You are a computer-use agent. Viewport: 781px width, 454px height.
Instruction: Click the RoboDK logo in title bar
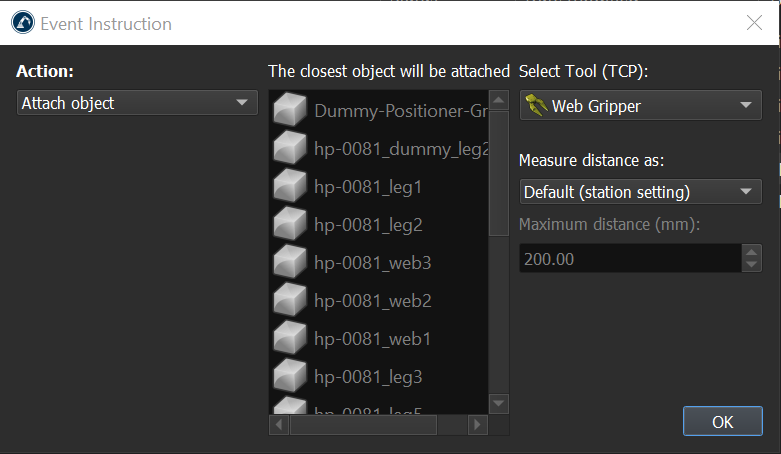[x=22, y=23]
